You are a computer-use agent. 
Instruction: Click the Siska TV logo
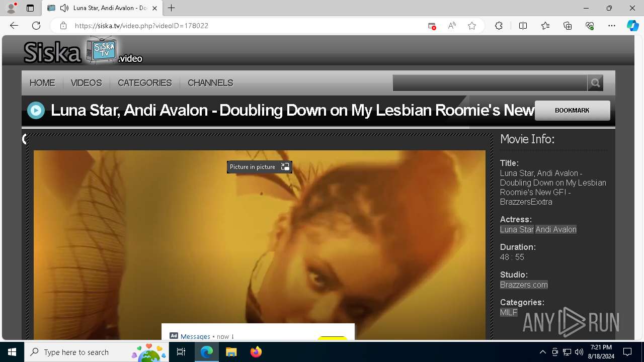83,51
